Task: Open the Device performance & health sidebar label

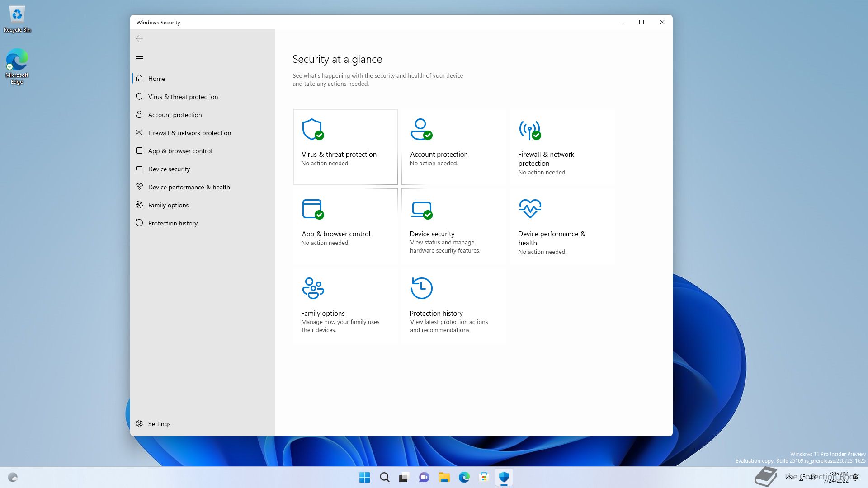Action: pos(189,187)
